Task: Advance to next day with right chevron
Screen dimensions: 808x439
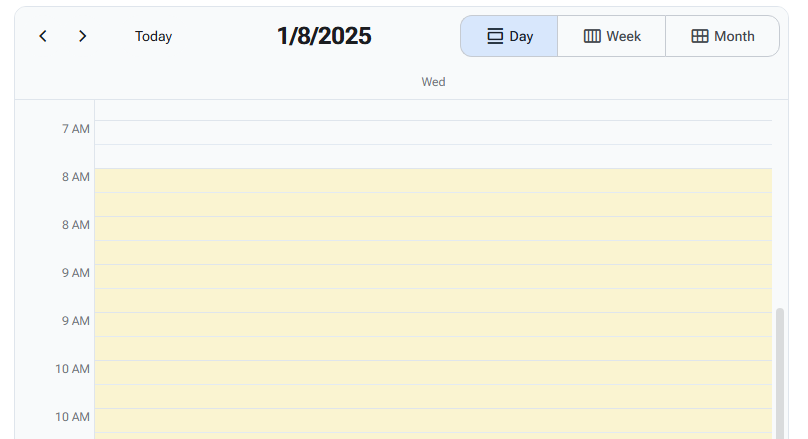Action: tap(82, 36)
